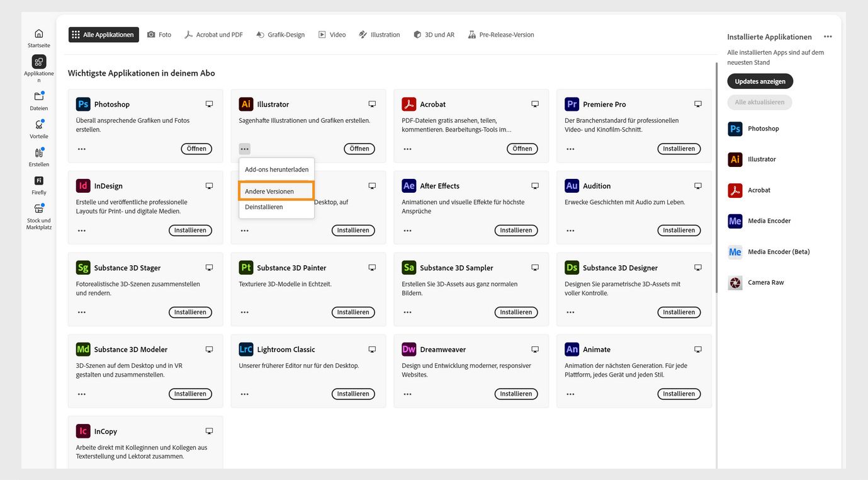Click Updates anzeigen button
The image size is (868, 480).
[760, 81]
